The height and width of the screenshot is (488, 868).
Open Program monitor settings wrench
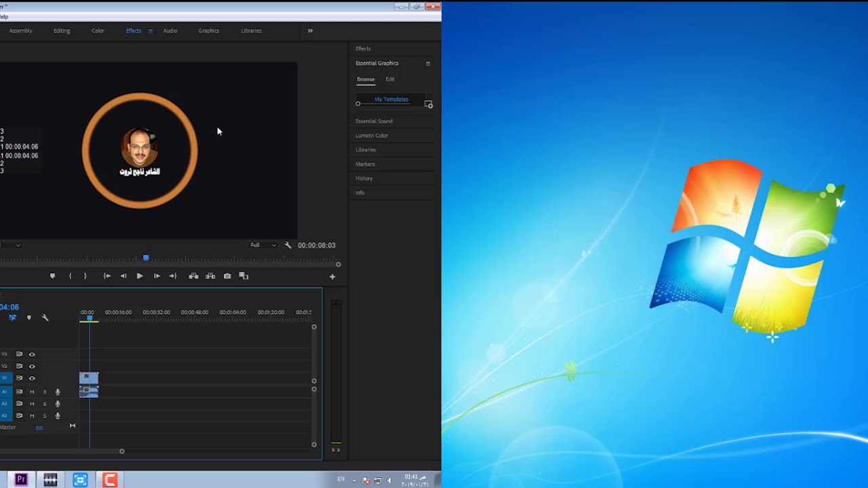(288, 245)
